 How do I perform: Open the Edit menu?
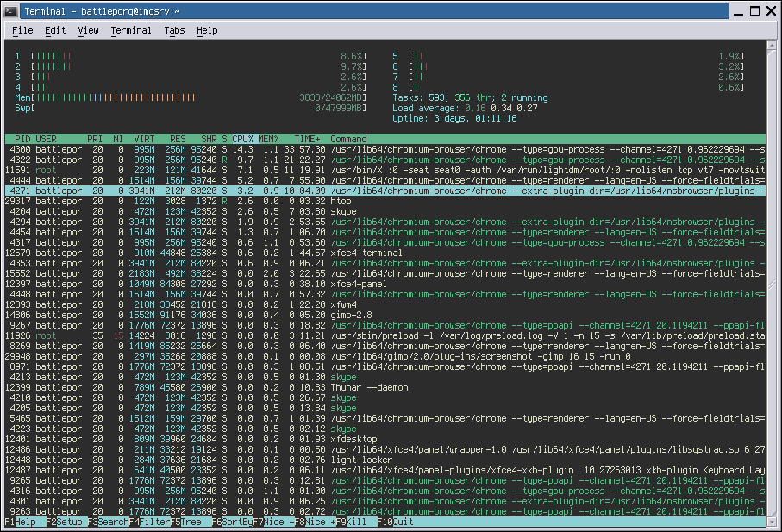point(55,30)
